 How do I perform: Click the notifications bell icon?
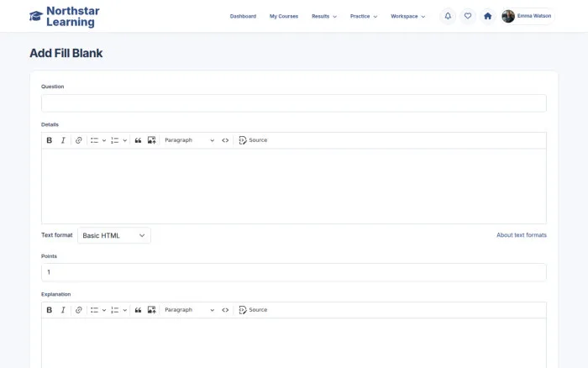(448, 16)
